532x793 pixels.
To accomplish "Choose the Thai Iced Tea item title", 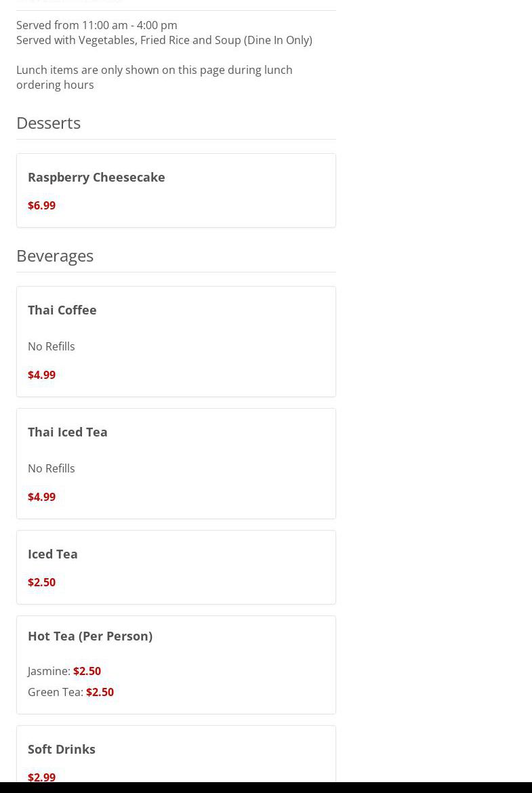I will pyautogui.click(x=68, y=432).
